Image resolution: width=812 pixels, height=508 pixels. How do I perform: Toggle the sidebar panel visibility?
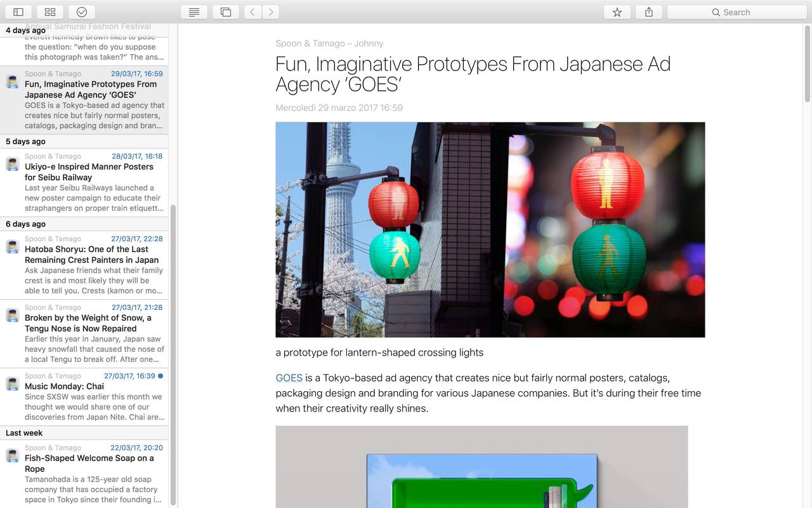18,11
